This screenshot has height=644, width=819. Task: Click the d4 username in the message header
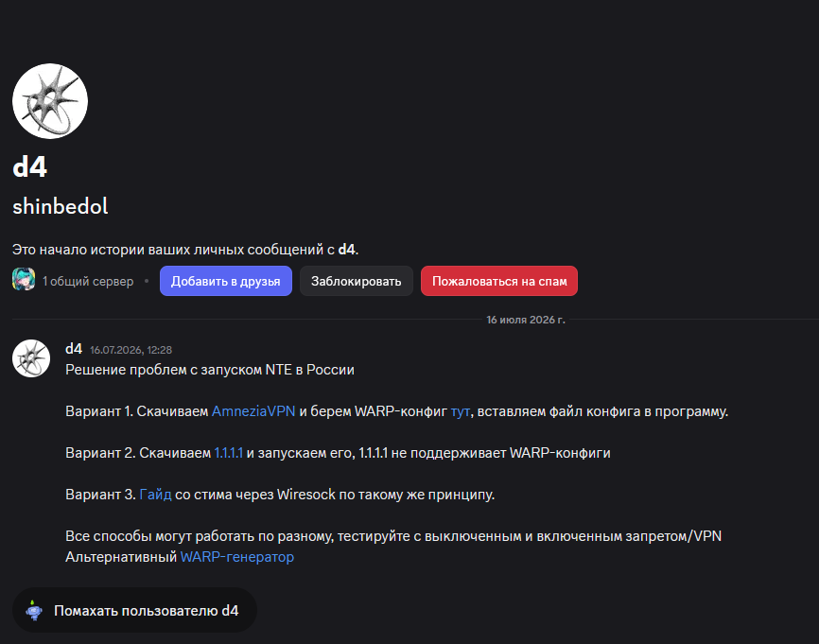(x=74, y=348)
